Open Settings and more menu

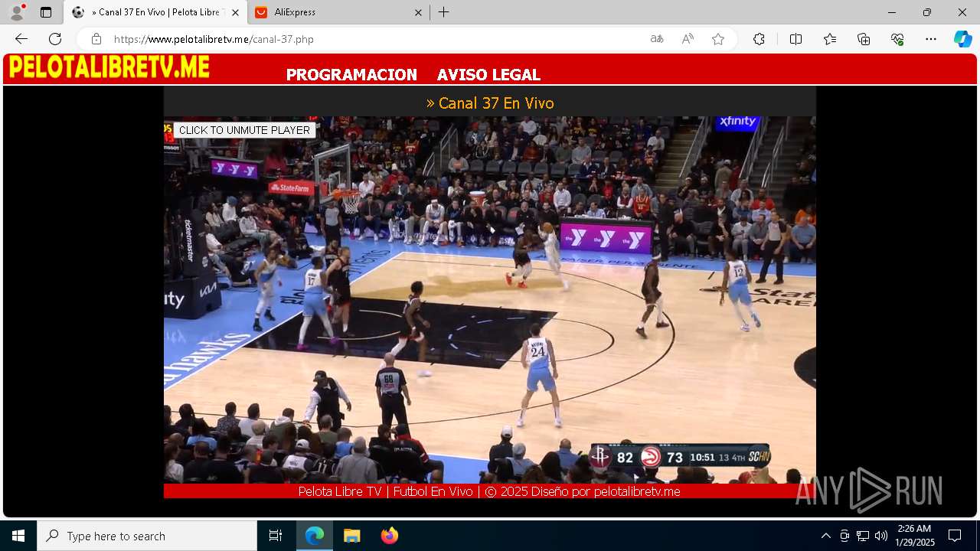tap(931, 39)
